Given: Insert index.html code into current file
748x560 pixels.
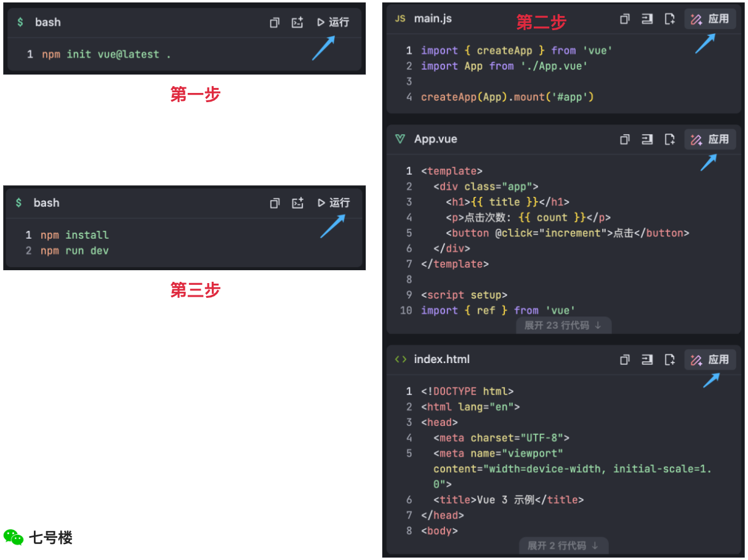Looking at the screenshot, I should [647, 359].
